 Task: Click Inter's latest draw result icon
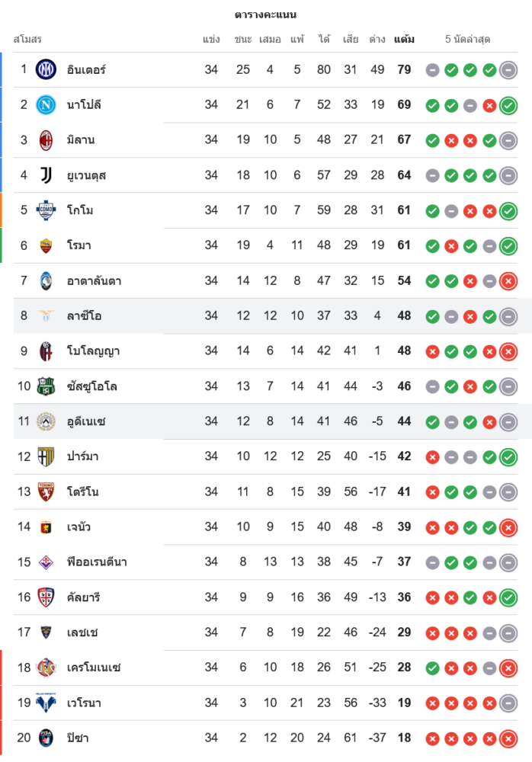508,70
